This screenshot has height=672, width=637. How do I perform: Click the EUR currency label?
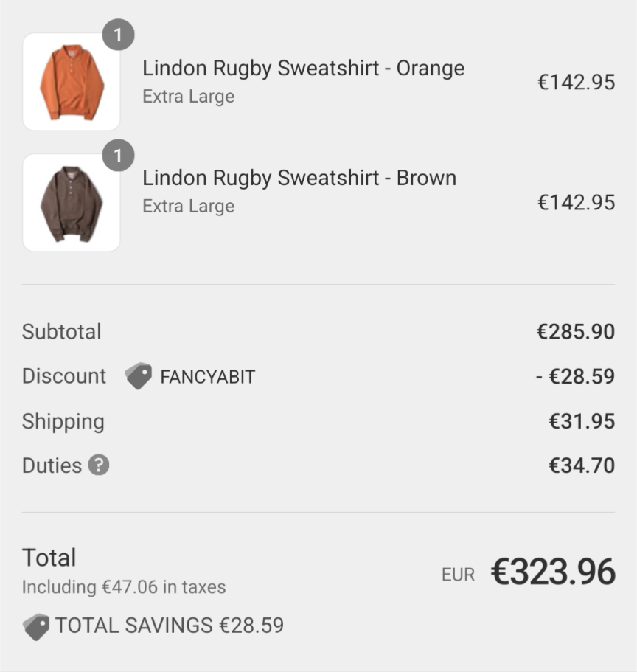point(459,575)
